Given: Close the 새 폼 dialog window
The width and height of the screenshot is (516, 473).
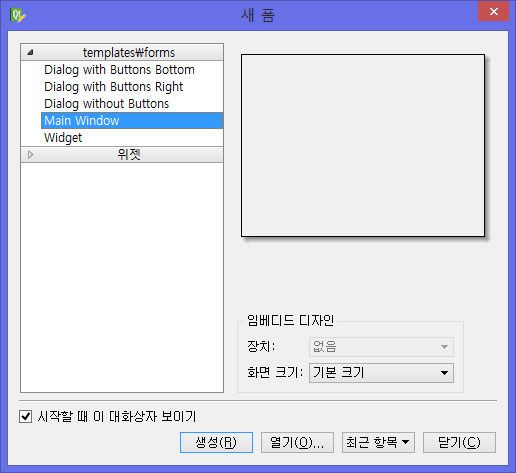Looking at the screenshot, I should (x=494, y=11).
